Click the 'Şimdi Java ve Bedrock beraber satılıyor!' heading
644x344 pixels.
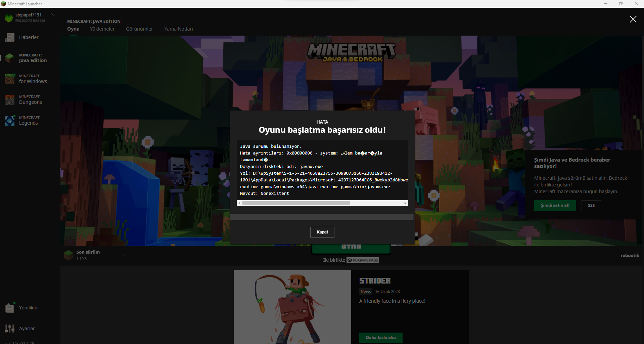572,163
